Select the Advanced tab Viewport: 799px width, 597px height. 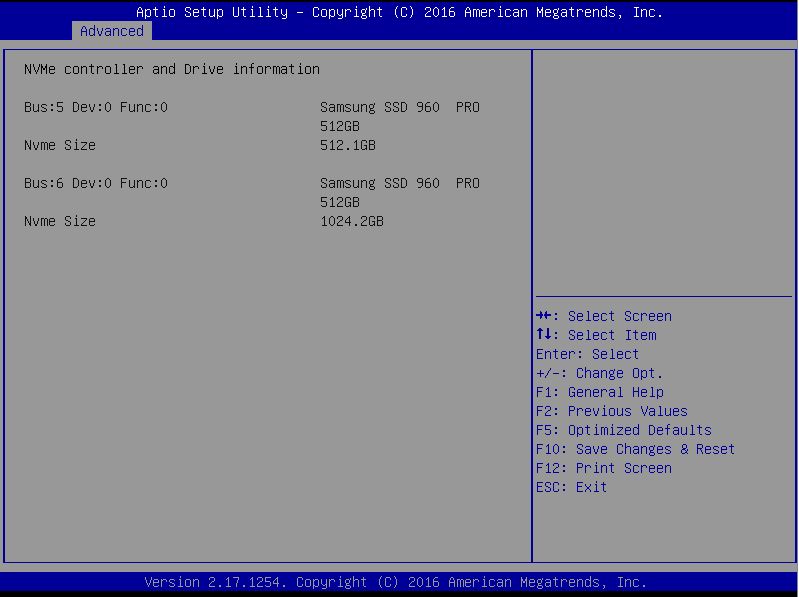(x=112, y=31)
